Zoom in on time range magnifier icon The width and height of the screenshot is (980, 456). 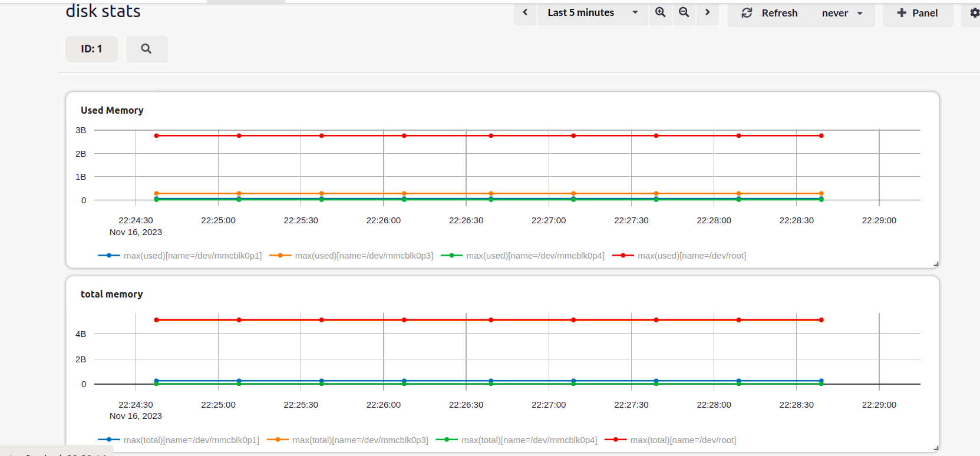tap(661, 12)
